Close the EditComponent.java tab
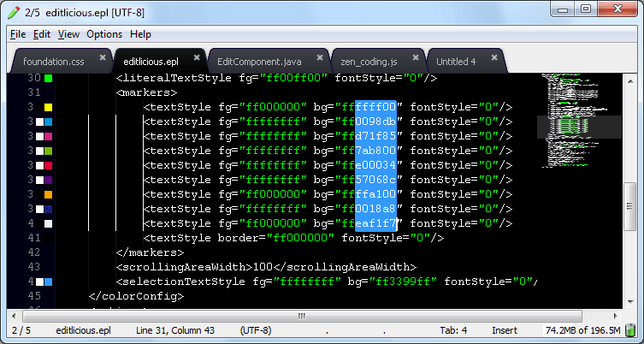The image size is (644, 344). pos(319,58)
